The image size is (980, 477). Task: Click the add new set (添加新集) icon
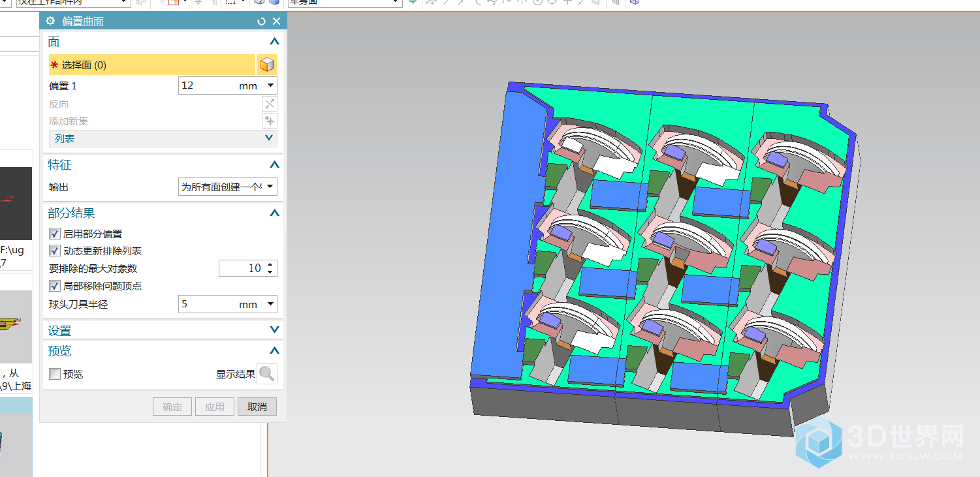click(x=270, y=121)
